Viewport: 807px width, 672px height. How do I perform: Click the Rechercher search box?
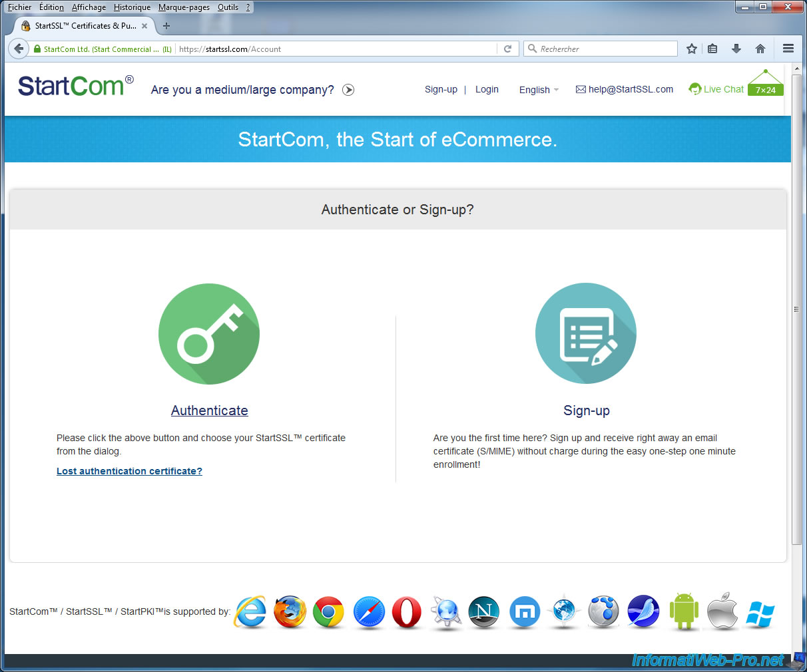click(x=600, y=49)
